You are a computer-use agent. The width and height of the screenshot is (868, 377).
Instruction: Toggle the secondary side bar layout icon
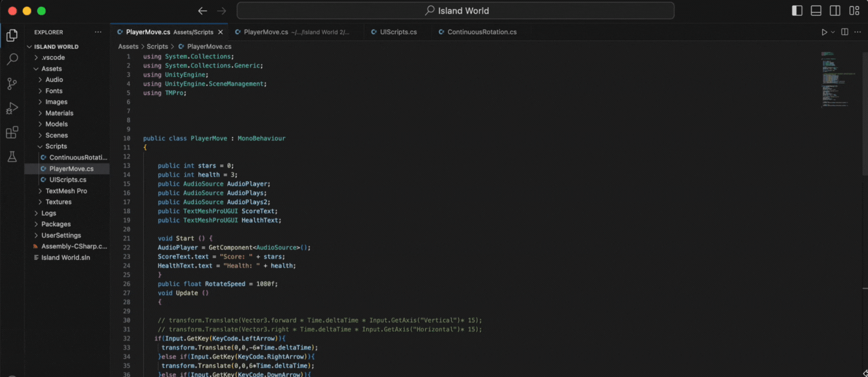[x=835, y=11]
